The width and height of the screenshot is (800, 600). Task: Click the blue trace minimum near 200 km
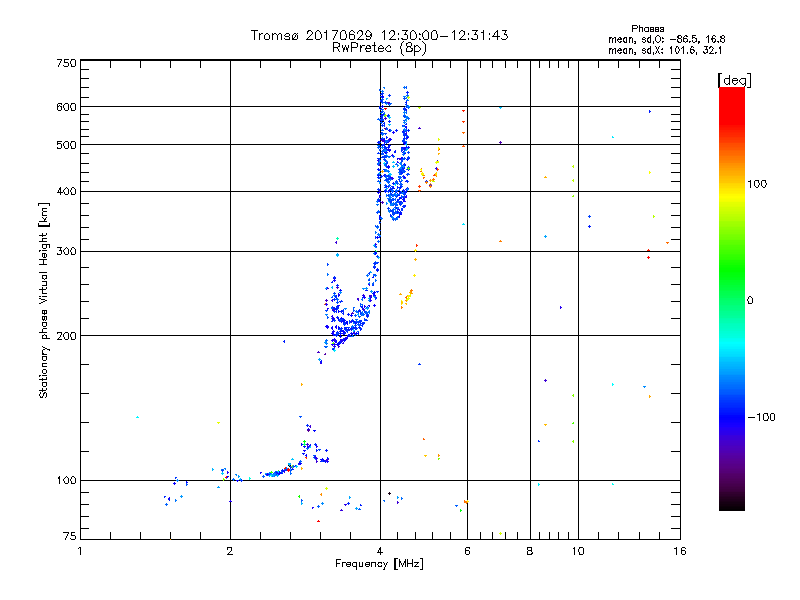[x=339, y=342]
